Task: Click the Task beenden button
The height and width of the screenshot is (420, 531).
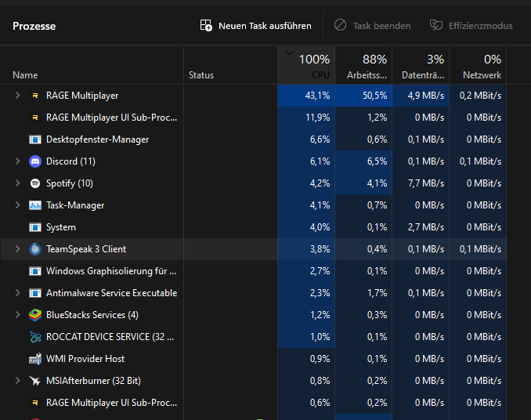Action: click(x=372, y=26)
